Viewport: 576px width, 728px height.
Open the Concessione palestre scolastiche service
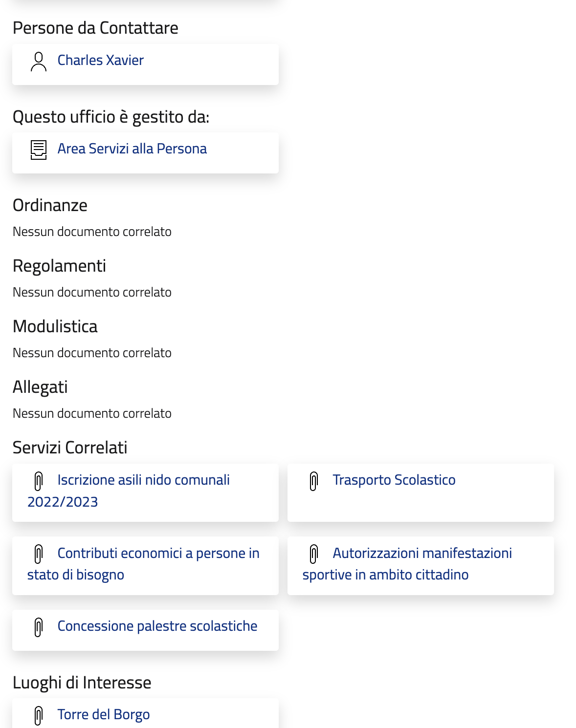coord(157,626)
